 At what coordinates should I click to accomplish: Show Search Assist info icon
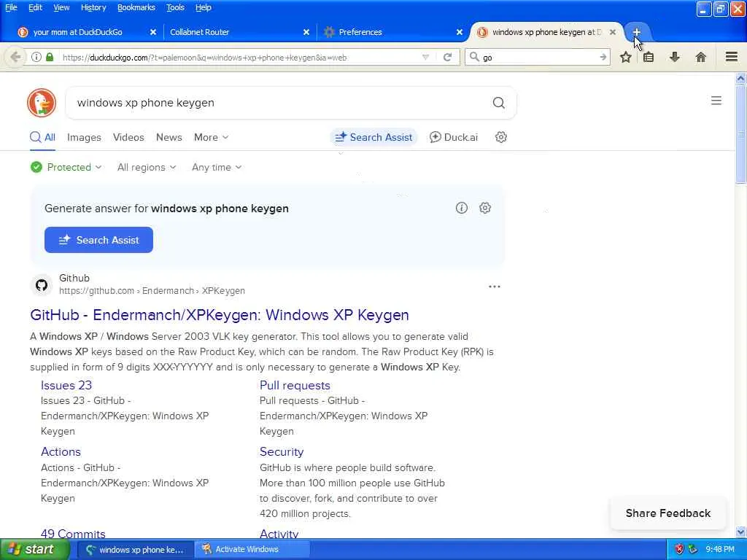pos(461,208)
